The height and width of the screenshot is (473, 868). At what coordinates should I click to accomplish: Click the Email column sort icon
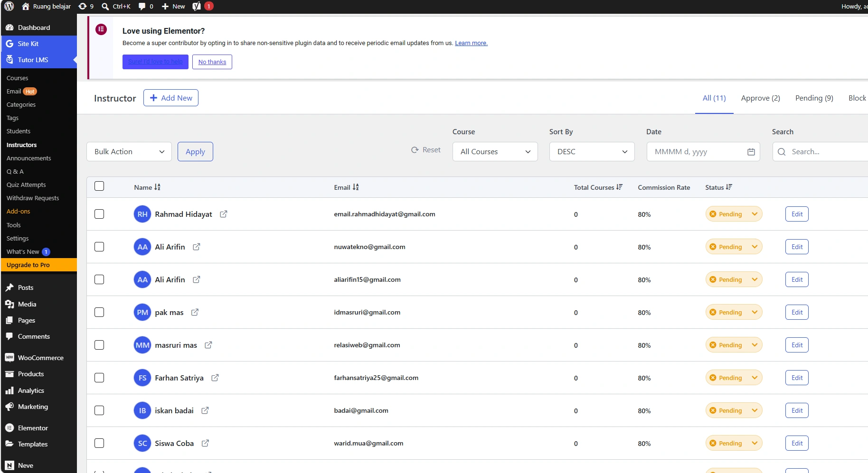coord(356,187)
